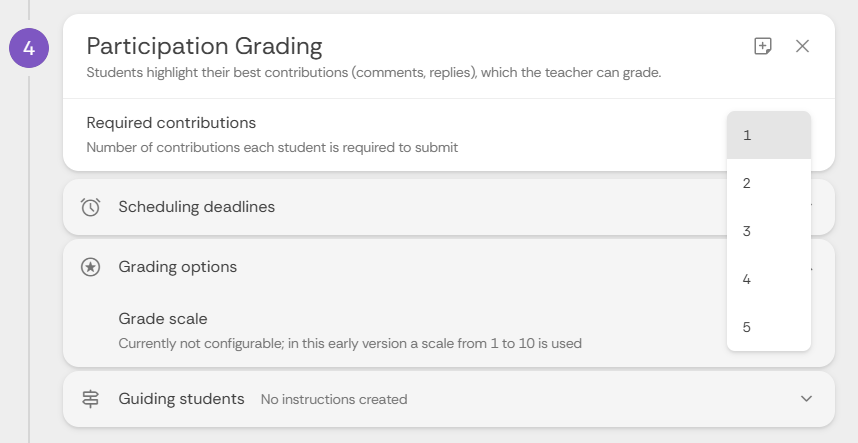Click the Participation Grading title
The image size is (858, 443).
point(204,46)
